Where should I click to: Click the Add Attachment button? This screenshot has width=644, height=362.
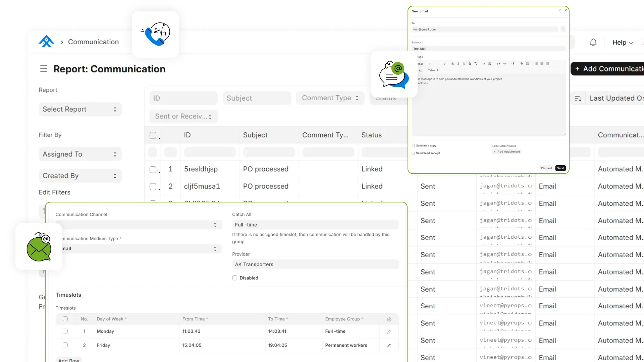507,152
